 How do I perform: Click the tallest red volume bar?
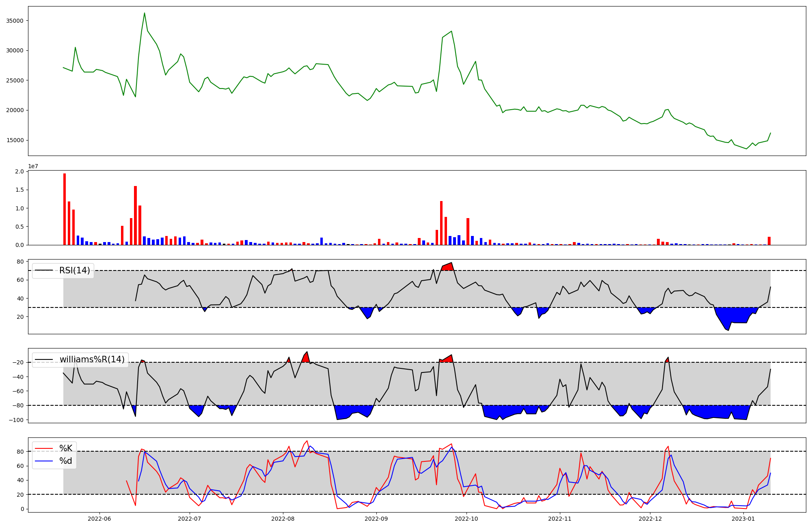(65, 209)
